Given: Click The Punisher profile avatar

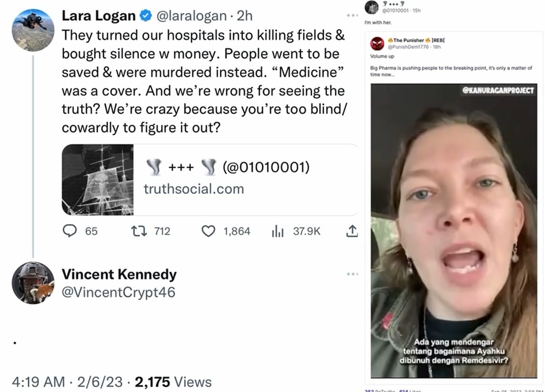Looking at the screenshot, I should tap(377, 43).
